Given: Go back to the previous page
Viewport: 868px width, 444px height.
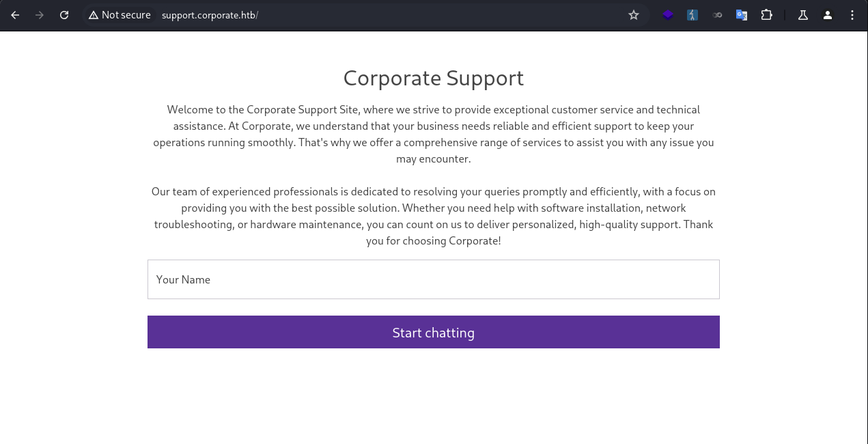Looking at the screenshot, I should click(15, 15).
